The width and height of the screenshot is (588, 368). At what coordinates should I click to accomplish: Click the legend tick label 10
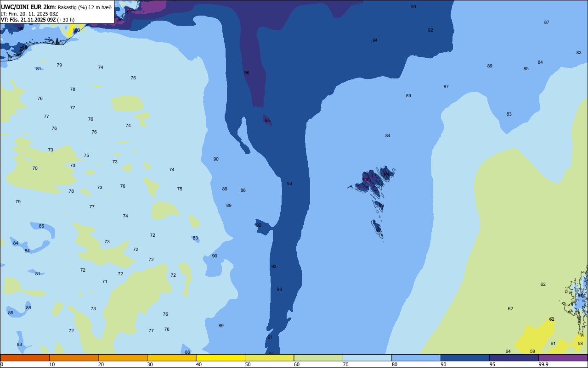(52, 364)
